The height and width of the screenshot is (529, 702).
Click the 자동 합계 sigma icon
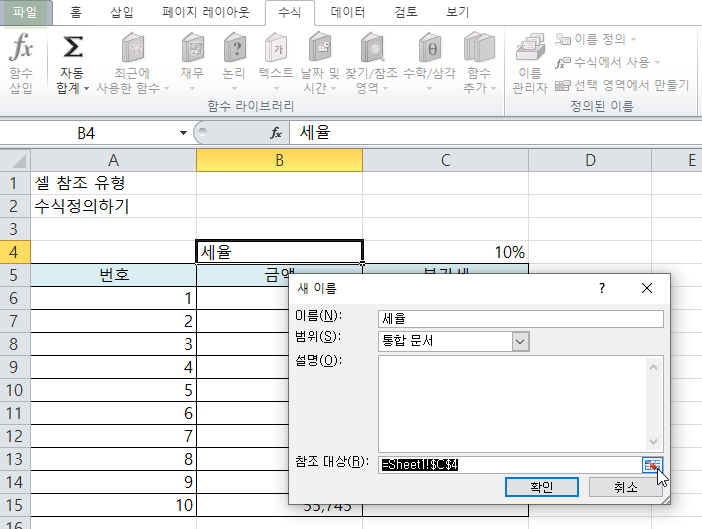coord(73,46)
